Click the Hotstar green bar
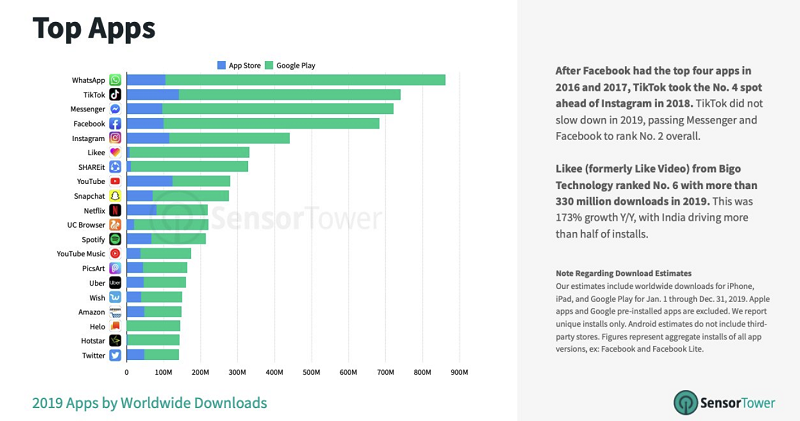800x421 pixels. pyautogui.click(x=153, y=340)
